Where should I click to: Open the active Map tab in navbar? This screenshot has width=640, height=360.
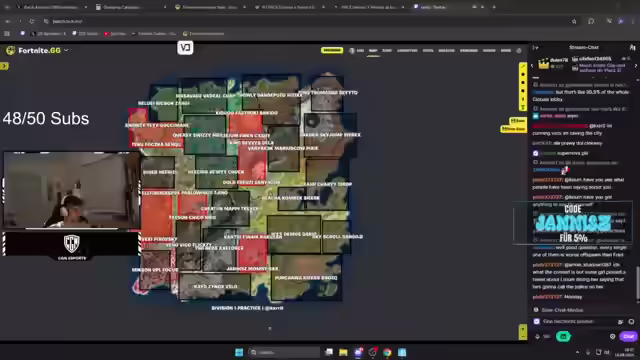pos(373,51)
